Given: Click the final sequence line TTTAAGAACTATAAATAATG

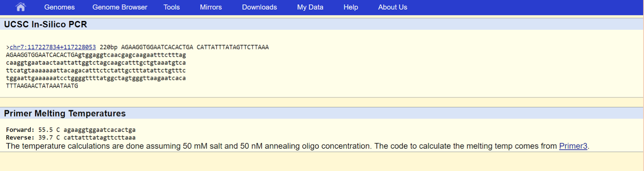Looking at the screenshot, I should tap(42, 86).
